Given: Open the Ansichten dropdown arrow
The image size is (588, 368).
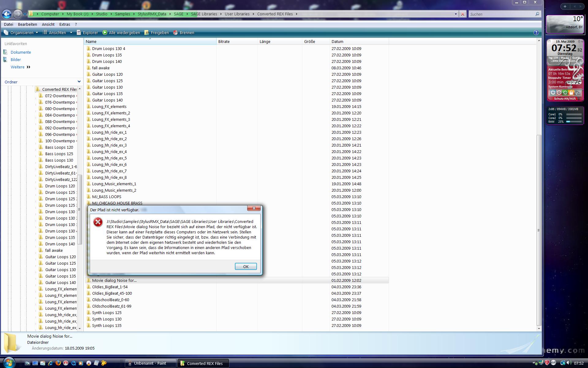Looking at the screenshot, I should pos(71,33).
